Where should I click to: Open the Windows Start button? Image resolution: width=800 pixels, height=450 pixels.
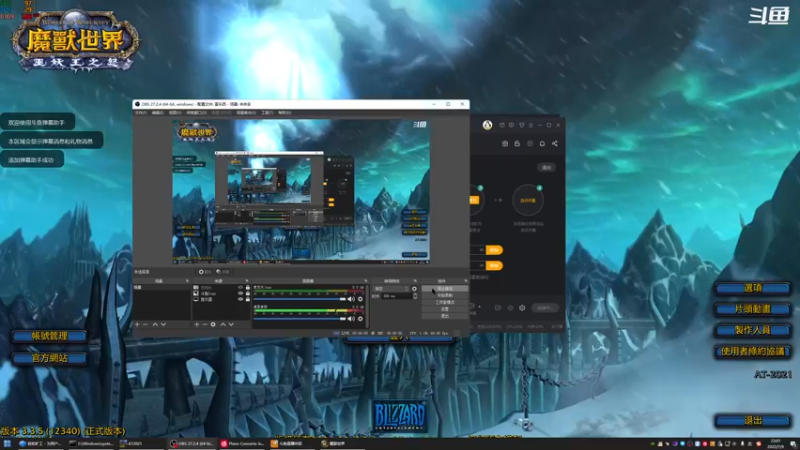[7, 444]
